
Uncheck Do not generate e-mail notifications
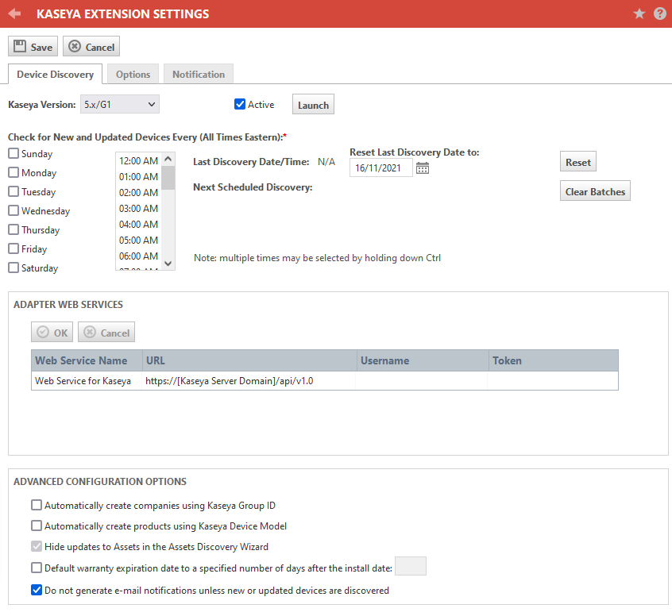tap(37, 590)
